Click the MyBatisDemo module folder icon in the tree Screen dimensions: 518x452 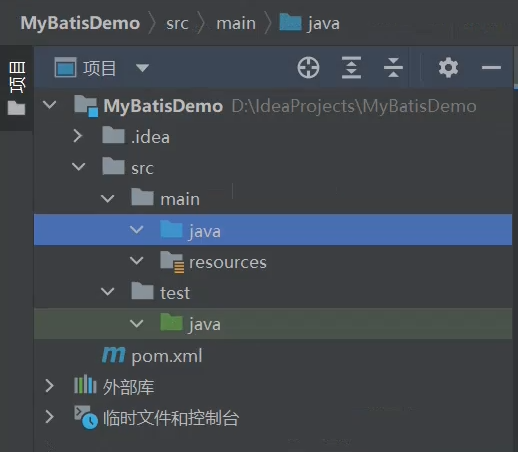pyautogui.click(x=86, y=106)
